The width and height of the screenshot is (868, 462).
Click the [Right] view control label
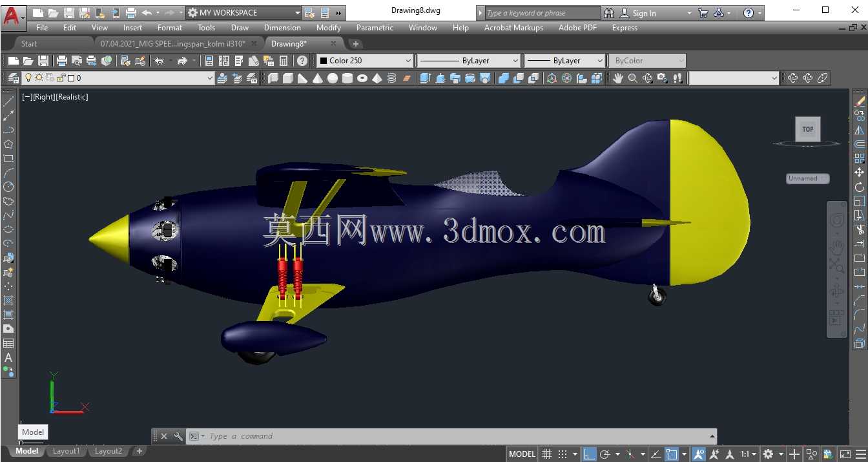coord(44,97)
